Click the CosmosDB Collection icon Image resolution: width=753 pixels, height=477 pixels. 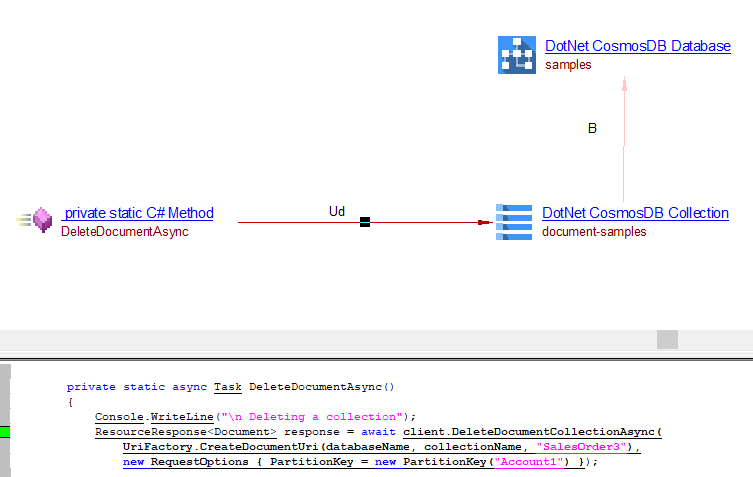(x=514, y=221)
